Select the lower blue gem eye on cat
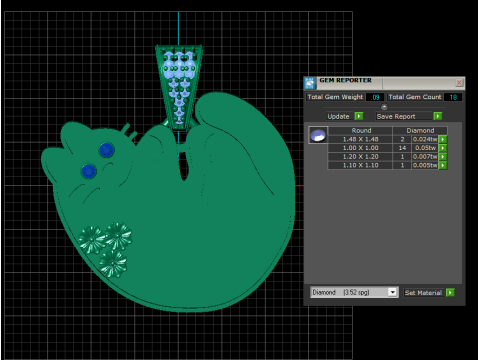480x360 pixels. point(89,171)
